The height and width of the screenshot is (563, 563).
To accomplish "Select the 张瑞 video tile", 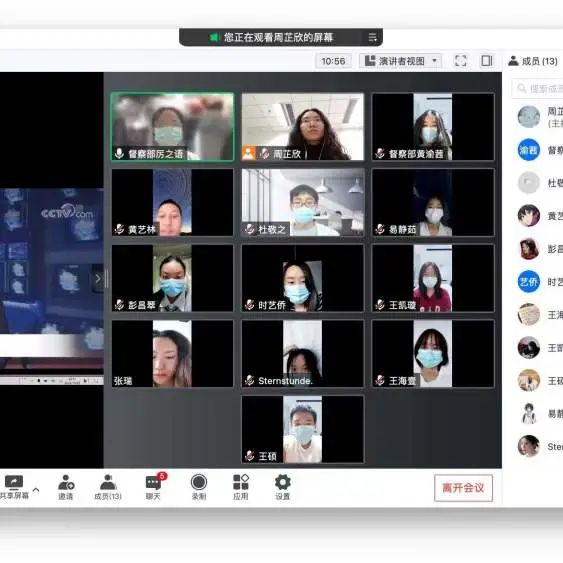I will [173, 354].
